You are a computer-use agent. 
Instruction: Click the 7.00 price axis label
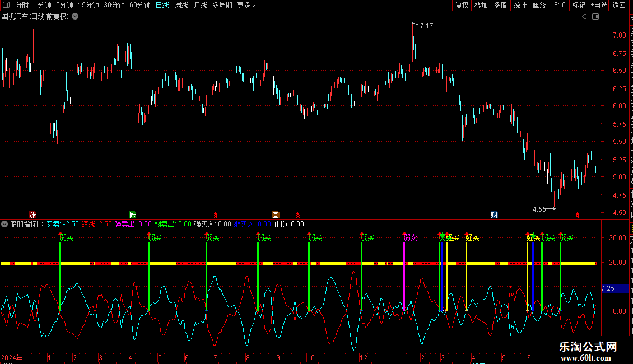pos(619,35)
